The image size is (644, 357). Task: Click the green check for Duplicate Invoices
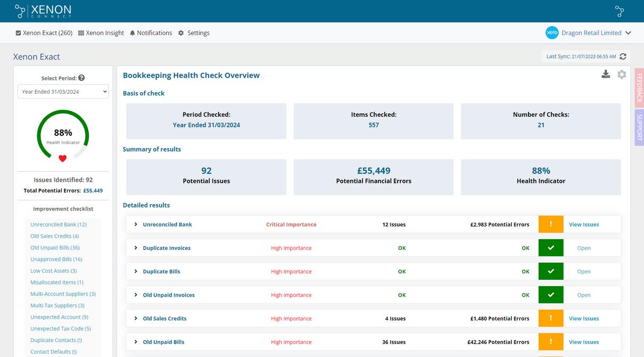tap(551, 248)
